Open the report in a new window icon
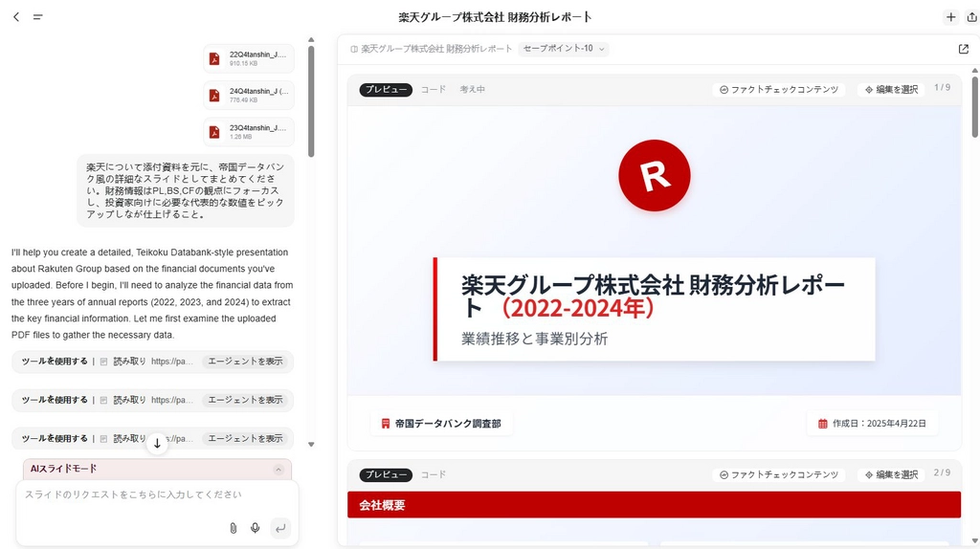 pyautogui.click(x=963, y=49)
